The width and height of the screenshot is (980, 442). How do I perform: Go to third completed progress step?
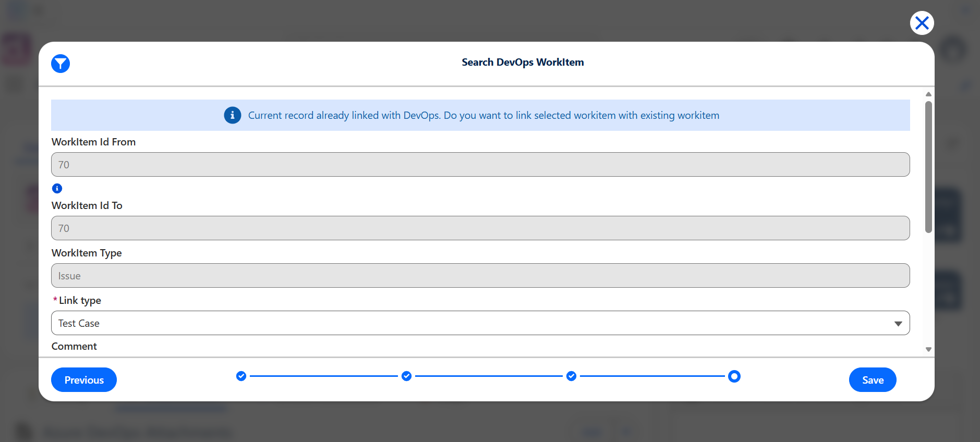571,376
